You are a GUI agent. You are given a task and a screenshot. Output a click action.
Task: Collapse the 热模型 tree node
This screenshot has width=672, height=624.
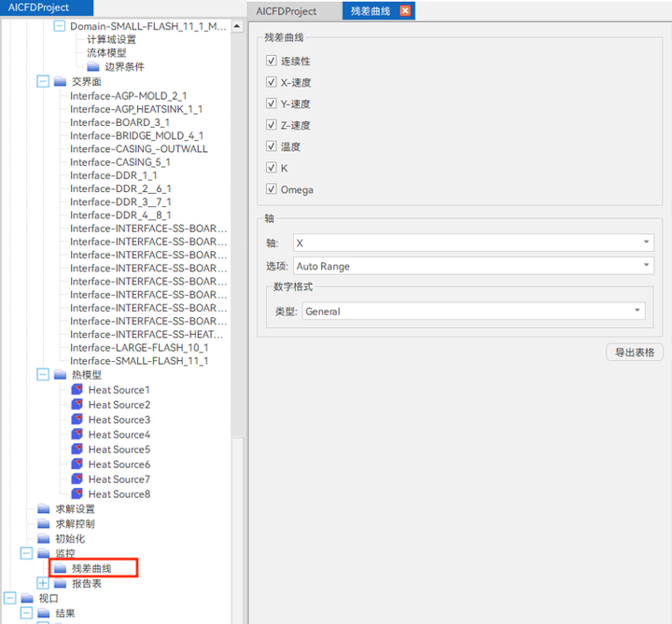tap(43, 375)
